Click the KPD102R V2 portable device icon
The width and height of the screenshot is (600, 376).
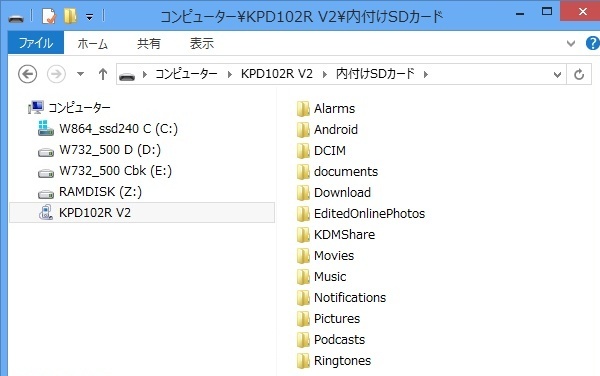click(x=46, y=213)
